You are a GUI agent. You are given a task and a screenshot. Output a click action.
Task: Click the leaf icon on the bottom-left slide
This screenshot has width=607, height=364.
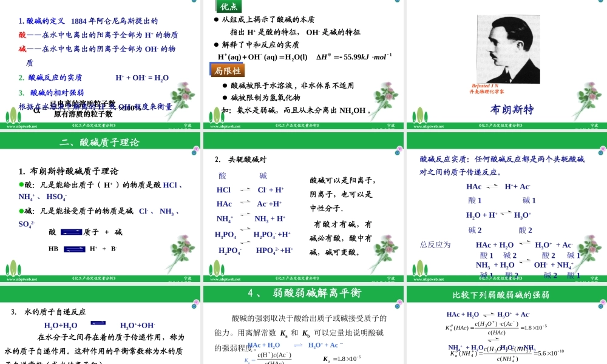[x=13, y=268]
